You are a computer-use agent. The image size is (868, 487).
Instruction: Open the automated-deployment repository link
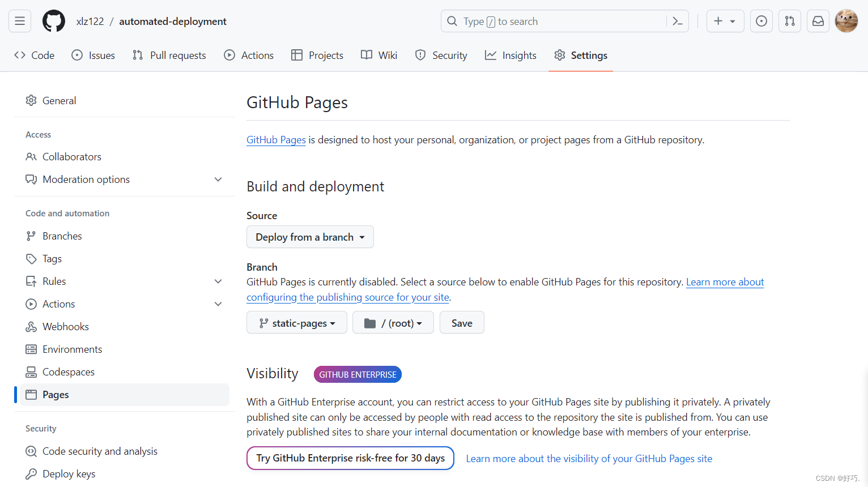[173, 22]
